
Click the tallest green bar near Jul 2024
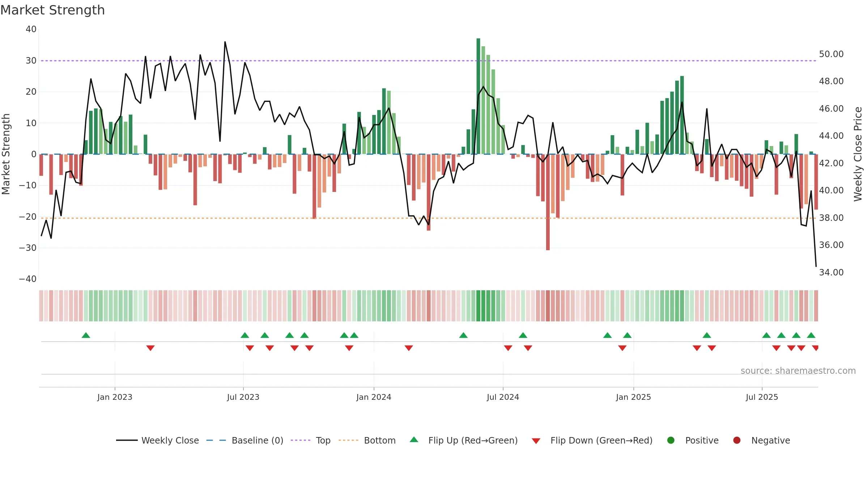pyautogui.click(x=478, y=96)
